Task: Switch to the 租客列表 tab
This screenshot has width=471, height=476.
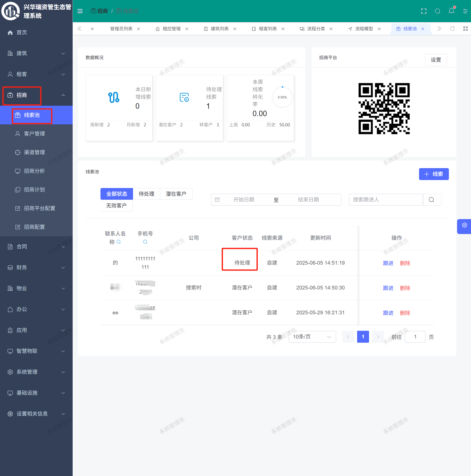Action: [x=268, y=29]
